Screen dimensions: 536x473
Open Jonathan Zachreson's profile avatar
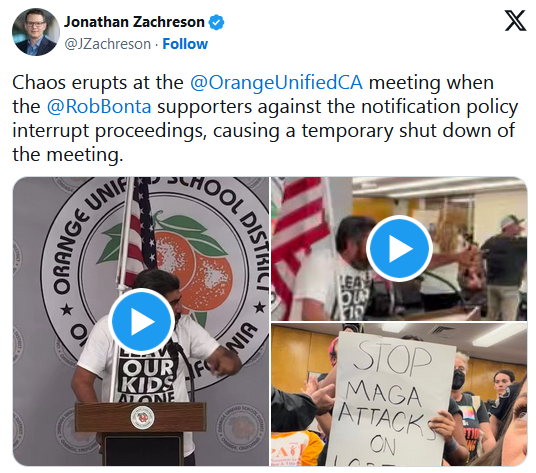36,32
